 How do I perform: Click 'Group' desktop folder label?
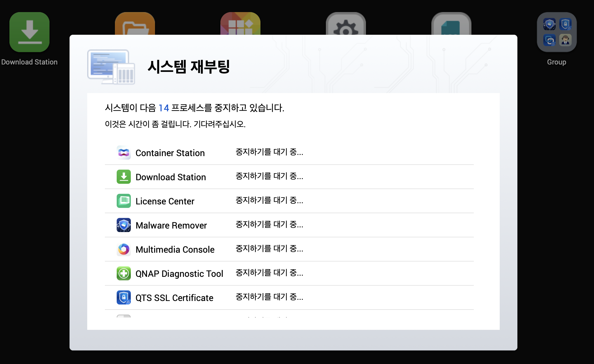557,62
